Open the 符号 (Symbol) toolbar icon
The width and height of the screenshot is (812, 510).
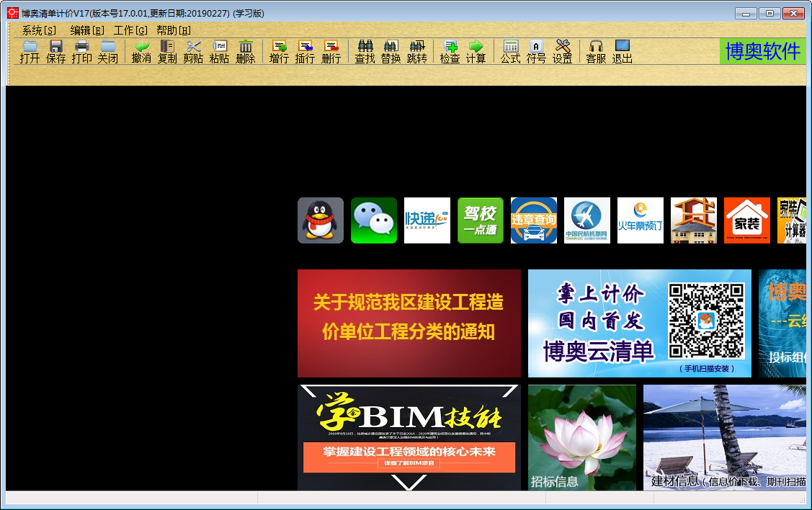point(537,52)
